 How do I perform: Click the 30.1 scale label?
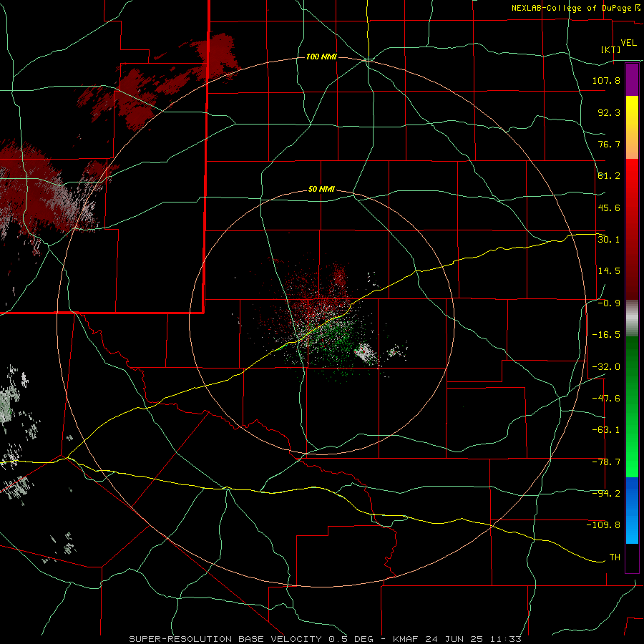pyautogui.click(x=609, y=240)
